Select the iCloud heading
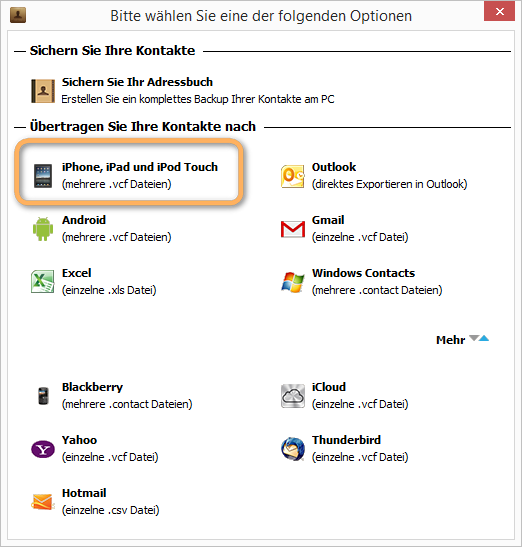Image resolution: width=522 pixels, height=547 pixels. coord(328,387)
